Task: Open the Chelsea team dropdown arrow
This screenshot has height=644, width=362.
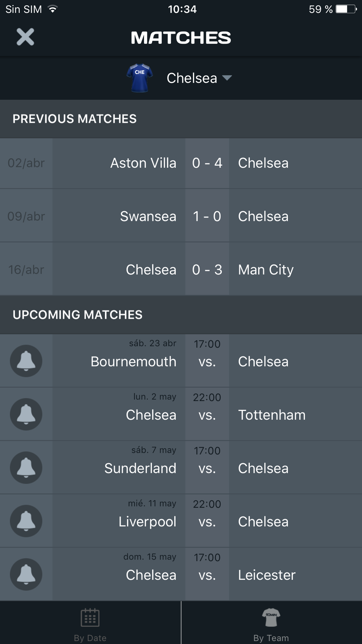Action: [x=227, y=78]
